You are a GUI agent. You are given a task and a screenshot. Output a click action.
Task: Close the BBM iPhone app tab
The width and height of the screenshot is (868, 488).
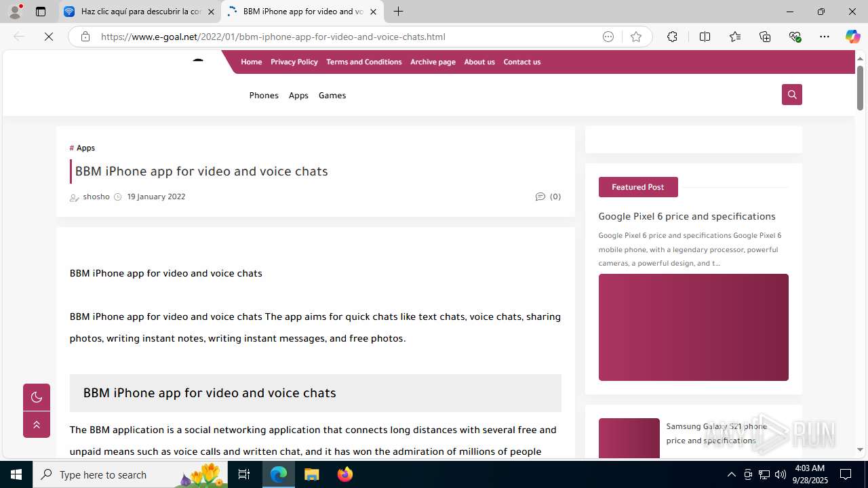click(x=373, y=12)
